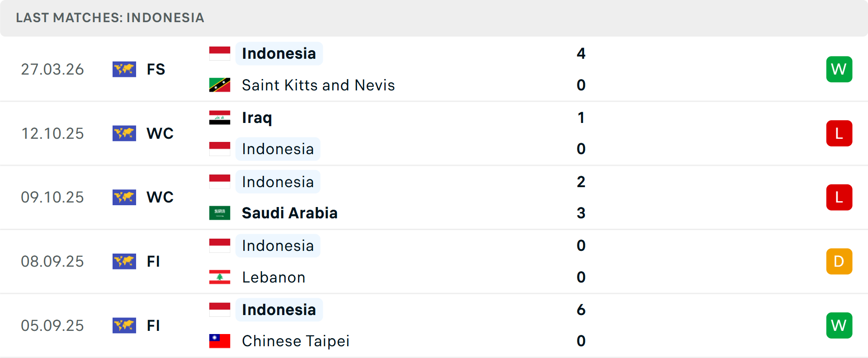Screen dimensions: 868x358
Task: Select the 27.03.26 match date
Action: [52, 69]
